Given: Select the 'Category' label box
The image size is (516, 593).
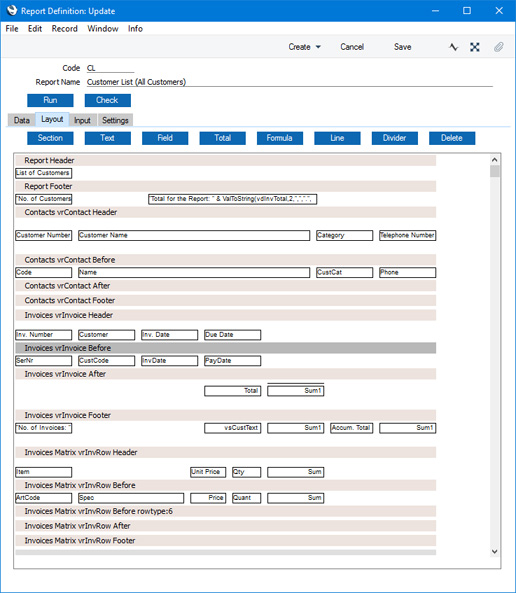Looking at the screenshot, I should [x=345, y=235].
